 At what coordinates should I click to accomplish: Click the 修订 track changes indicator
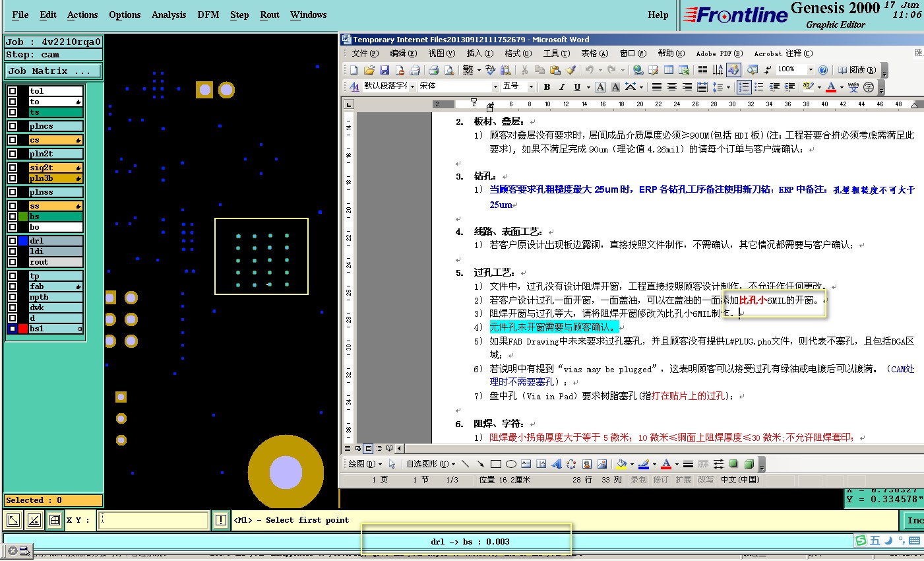tap(661, 480)
